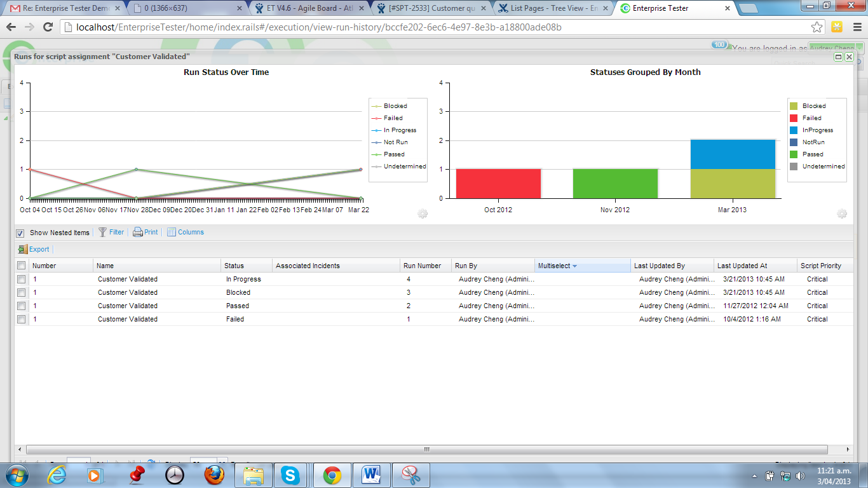
Task: Click the Print icon in toolbar
Action: tap(137, 233)
